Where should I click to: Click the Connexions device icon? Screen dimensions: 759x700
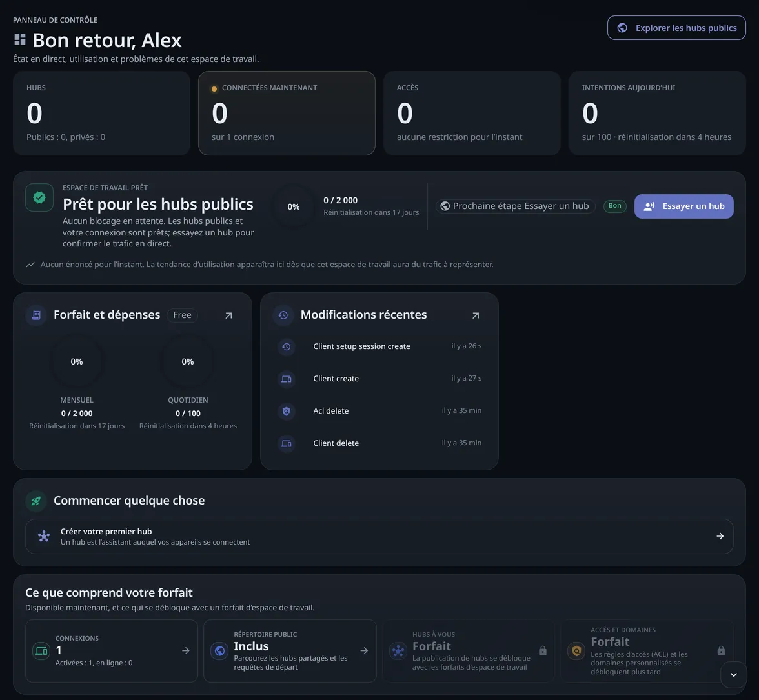point(41,651)
